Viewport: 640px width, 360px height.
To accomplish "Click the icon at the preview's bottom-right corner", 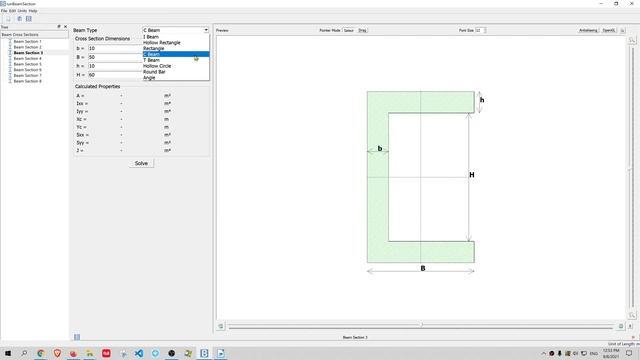I will pos(631,326).
